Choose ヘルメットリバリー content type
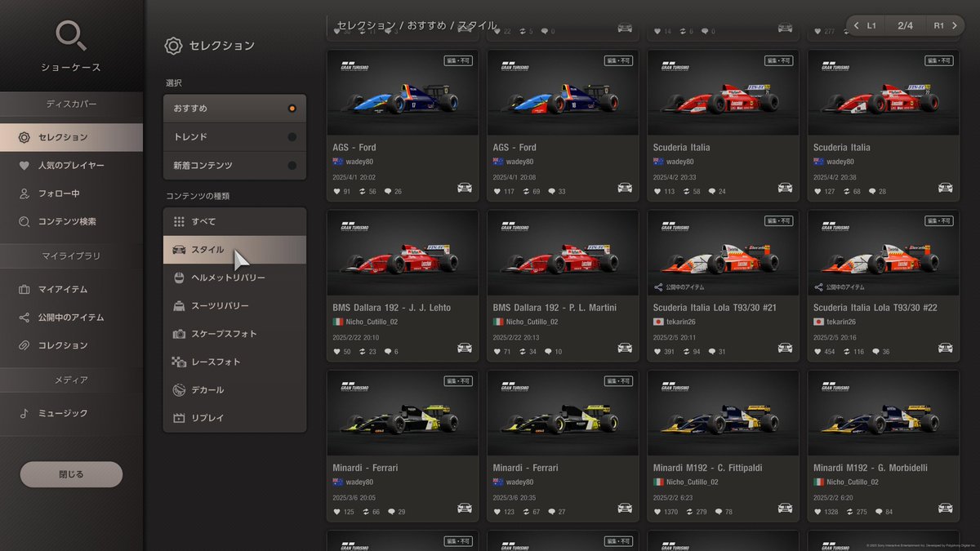 [x=234, y=278]
